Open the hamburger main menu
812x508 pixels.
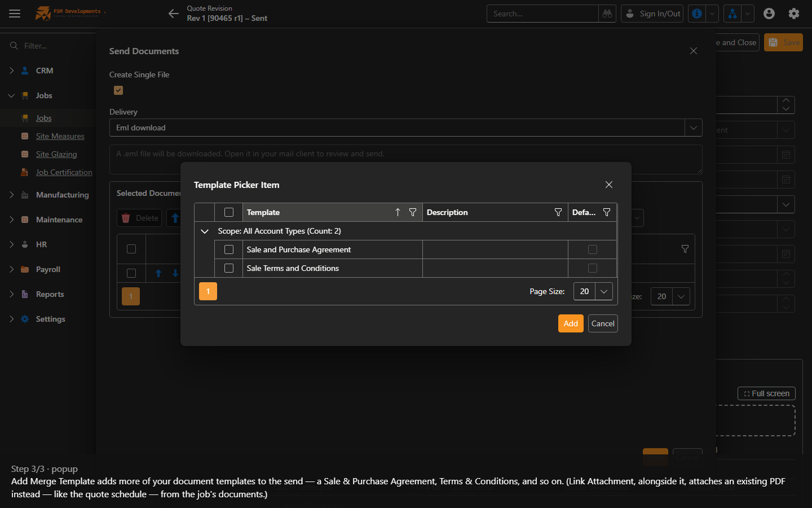[x=15, y=14]
